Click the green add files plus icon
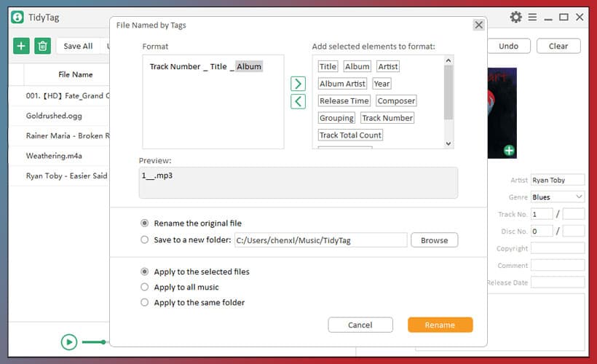Viewport: 597px width, 364px height. click(21, 46)
